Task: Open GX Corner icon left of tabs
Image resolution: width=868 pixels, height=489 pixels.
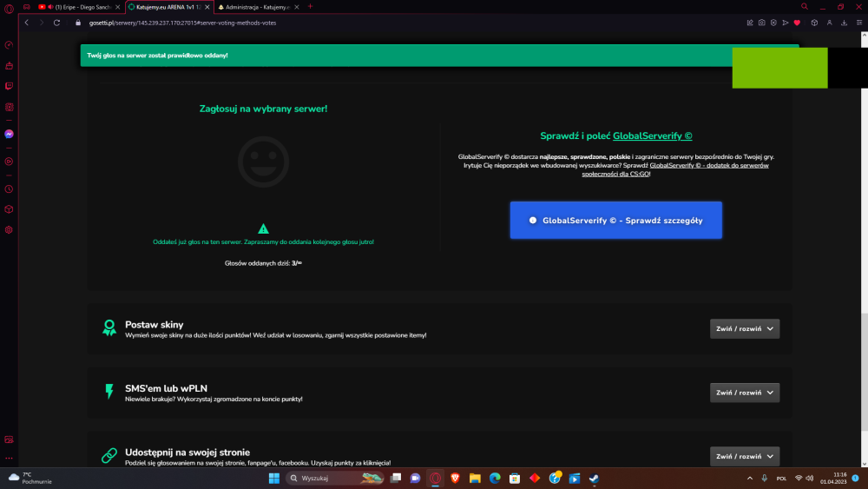Action: 27,7
